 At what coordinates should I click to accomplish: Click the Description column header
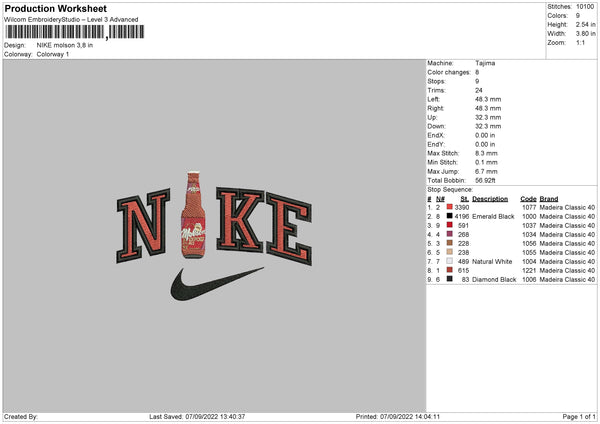tap(490, 199)
